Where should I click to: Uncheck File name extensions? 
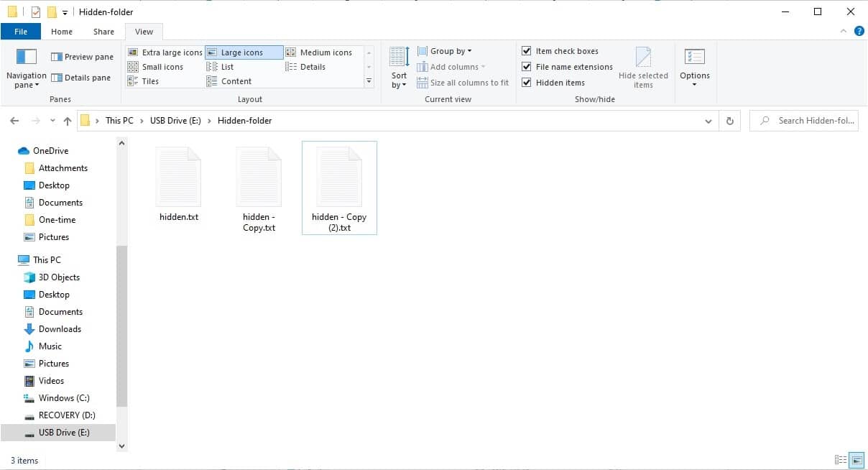(x=527, y=66)
